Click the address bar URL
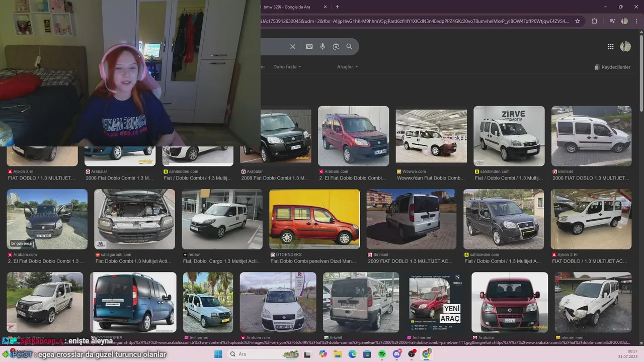Viewport: 644px width, 362px height. (x=415, y=21)
